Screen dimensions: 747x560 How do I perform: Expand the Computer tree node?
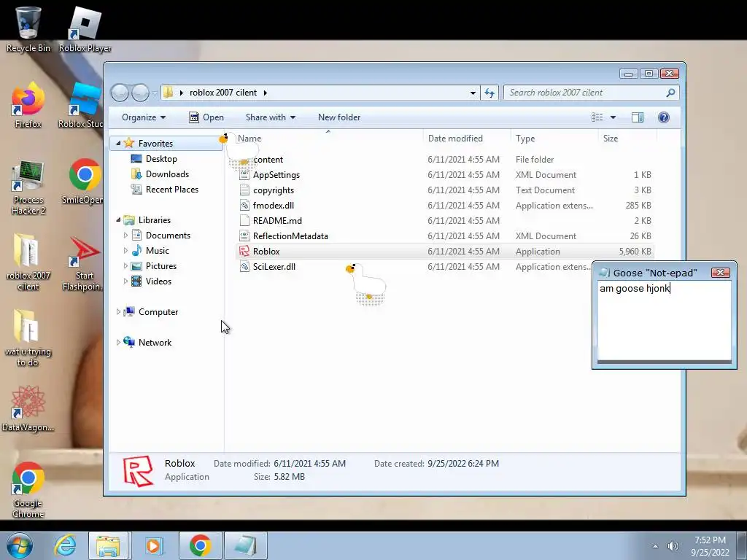pyautogui.click(x=118, y=312)
